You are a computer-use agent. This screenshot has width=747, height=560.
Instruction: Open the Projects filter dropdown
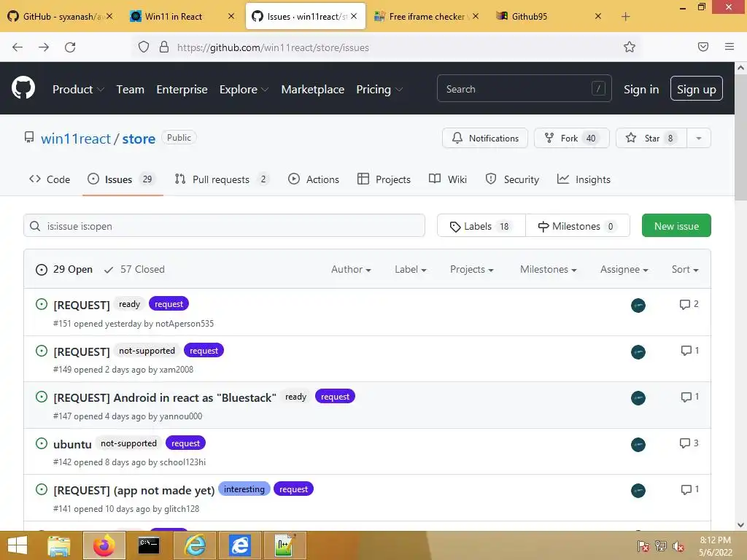pyautogui.click(x=472, y=270)
